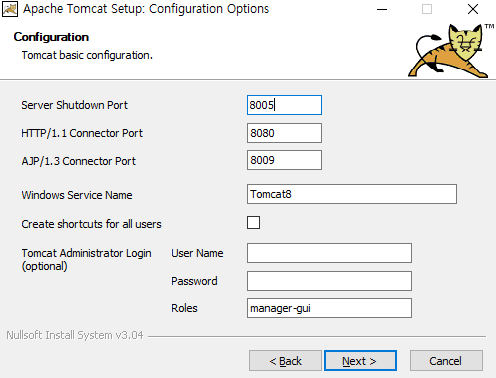Click the Tomcat setup icon in title bar

click(10, 9)
